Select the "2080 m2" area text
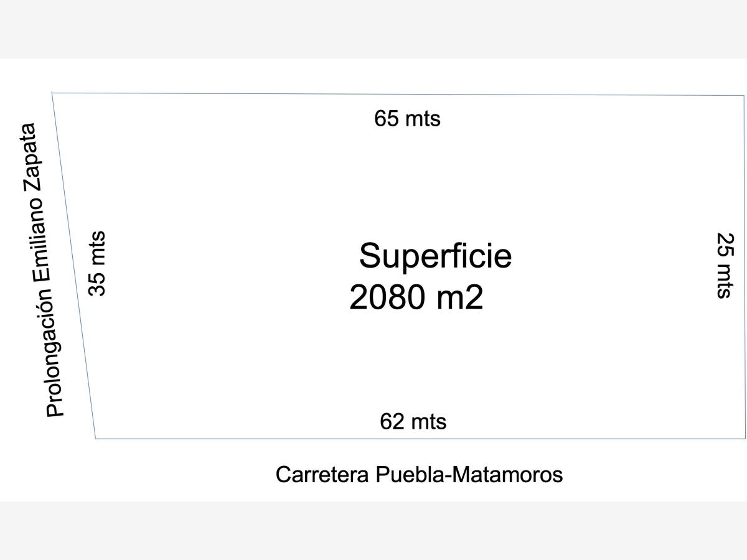This screenshot has height=560, width=747. (416, 297)
